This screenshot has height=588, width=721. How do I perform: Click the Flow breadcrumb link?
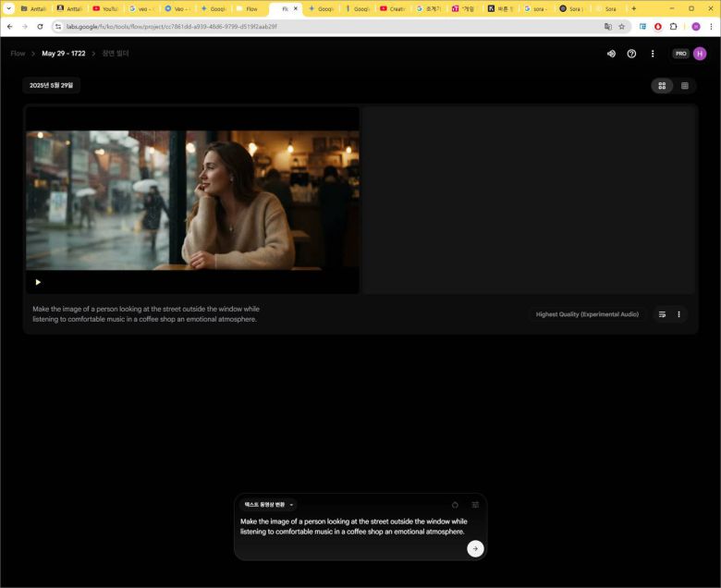point(18,54)
